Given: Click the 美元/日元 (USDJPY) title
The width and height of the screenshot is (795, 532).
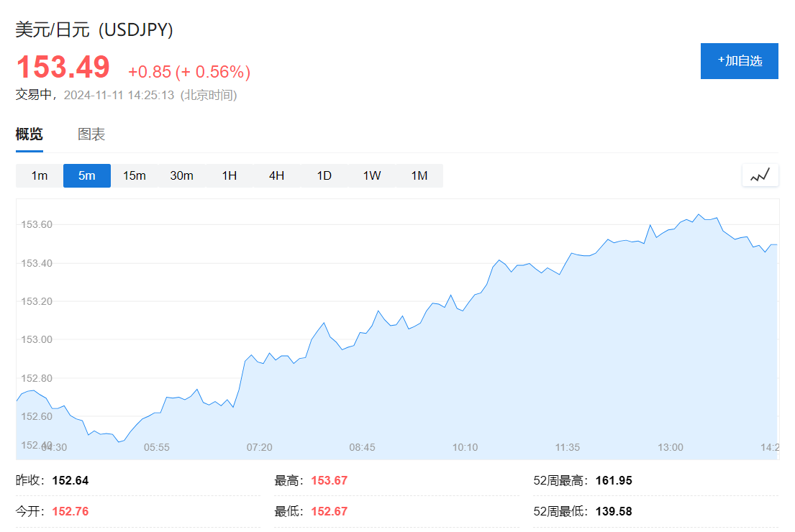Looking at the screenshot, I should click(94, 30).
